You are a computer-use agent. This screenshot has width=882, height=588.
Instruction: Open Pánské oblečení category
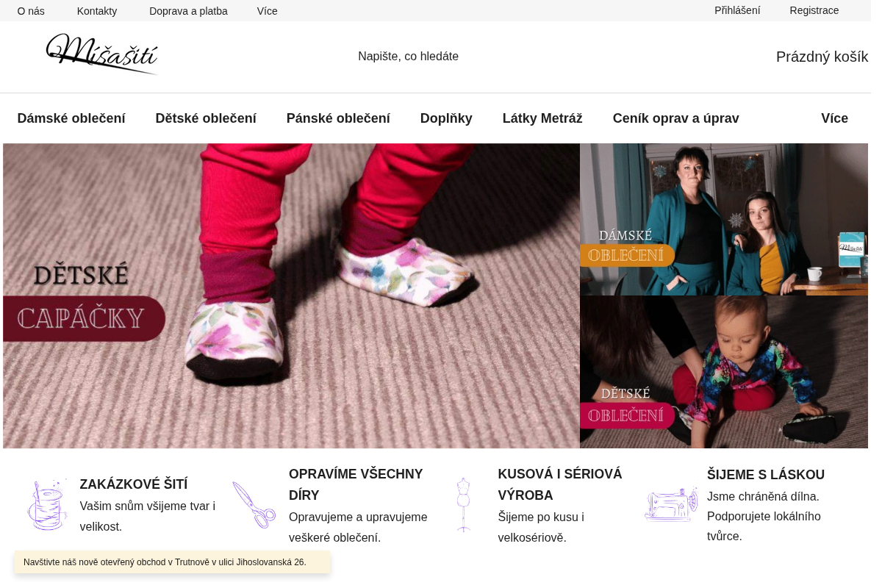coord(338,118)
